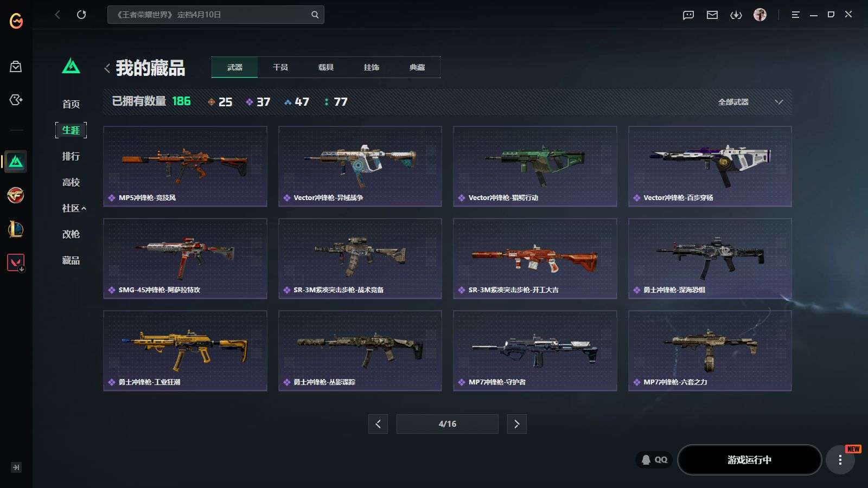This screenshot has width=868, height=488.
Task: Switch to the 干员 tab
Action: coord(280,67)
